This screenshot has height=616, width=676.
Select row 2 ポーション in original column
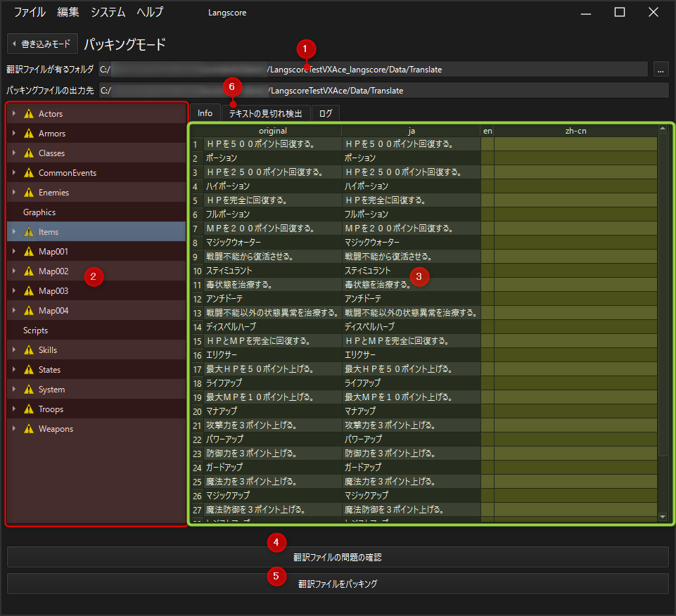(273, 158)
